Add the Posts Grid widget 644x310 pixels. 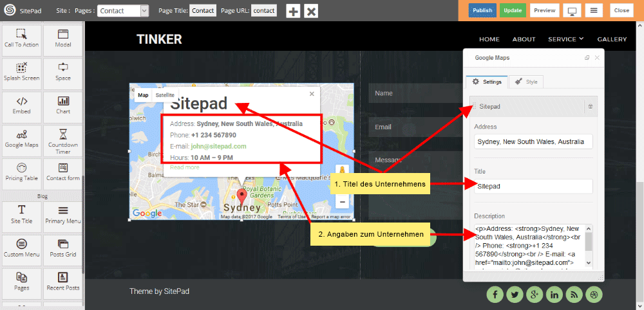(x=63, y=250)
